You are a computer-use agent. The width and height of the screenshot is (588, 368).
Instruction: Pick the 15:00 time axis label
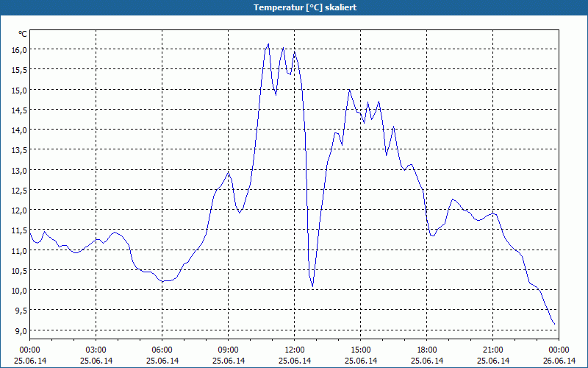(x=361, y=350)
